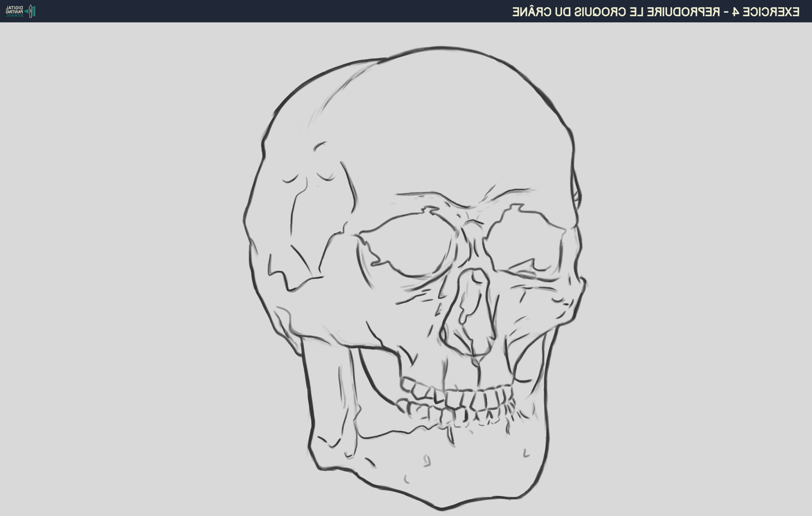Image resolution: width=812 pixels, height=516 pixels.
Task: Click the mirrored 'crâne' word in the header title
Action: click(531, 12)
